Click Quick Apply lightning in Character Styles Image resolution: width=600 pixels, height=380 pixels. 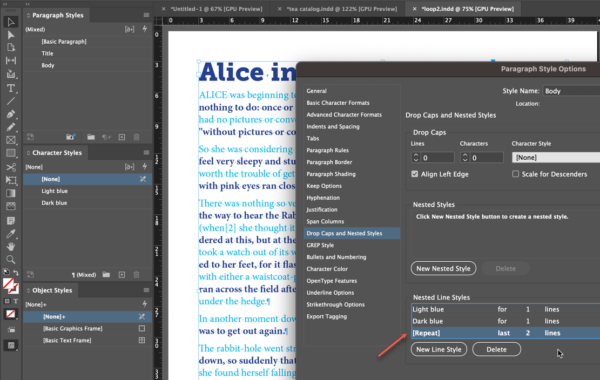point(145,166)
